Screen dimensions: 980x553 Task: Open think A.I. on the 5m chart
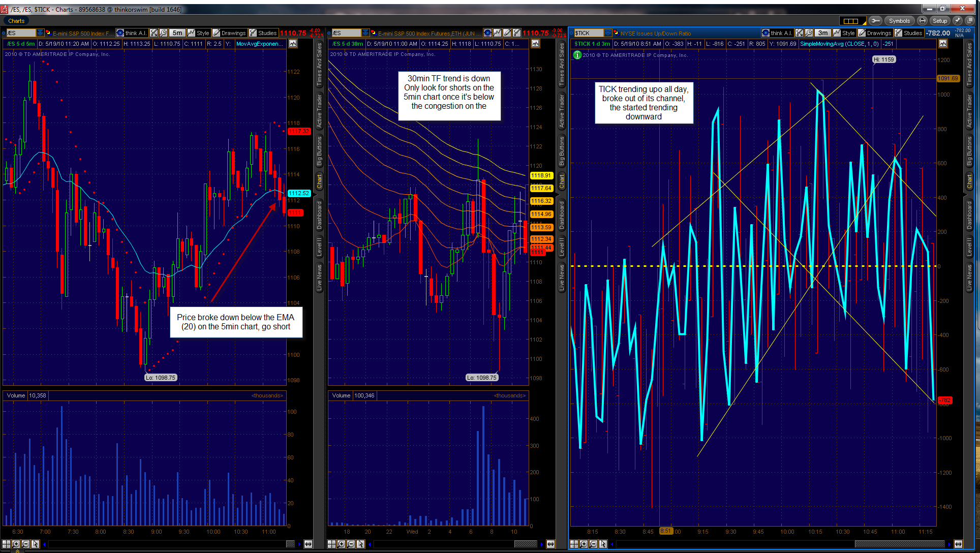[x=132, y=33]
